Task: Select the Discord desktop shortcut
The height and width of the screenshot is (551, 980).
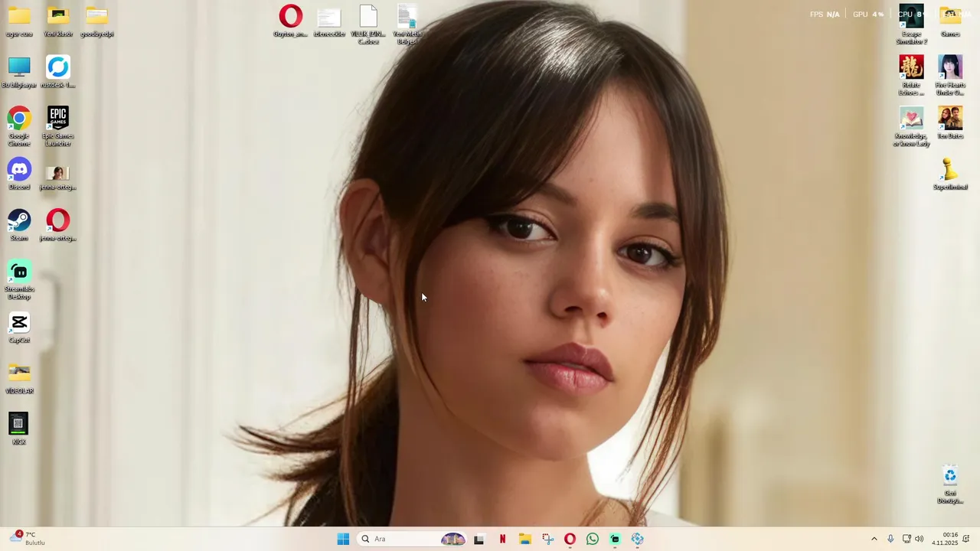Action: tap(19, 174)
